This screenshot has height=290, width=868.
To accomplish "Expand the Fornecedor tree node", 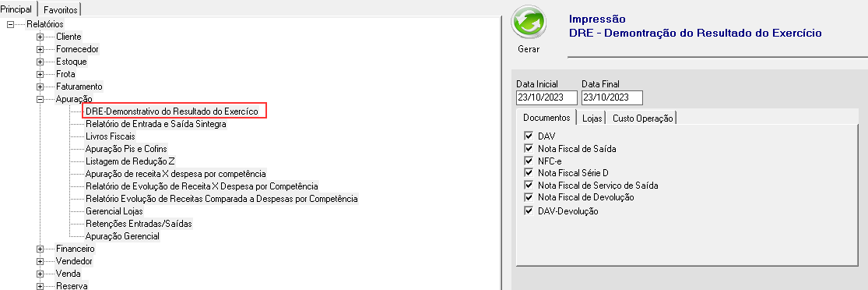I will point(40,49).
